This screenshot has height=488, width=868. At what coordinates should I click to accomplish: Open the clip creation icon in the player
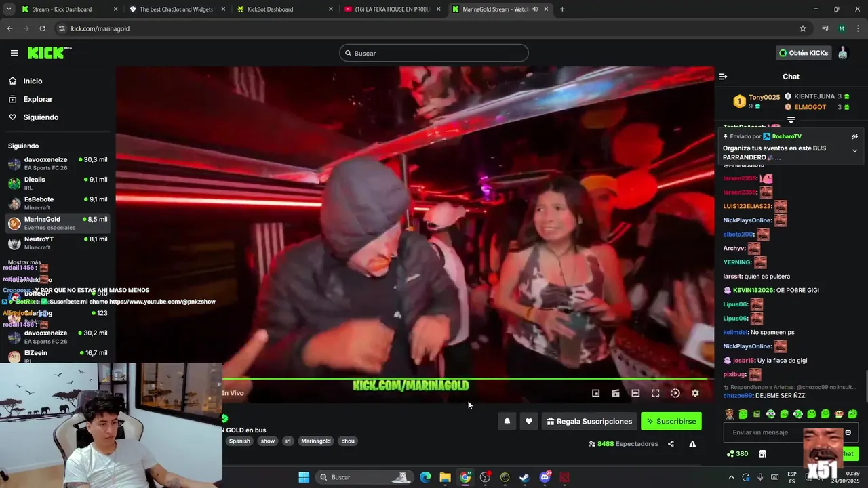[x=616, y=393]
